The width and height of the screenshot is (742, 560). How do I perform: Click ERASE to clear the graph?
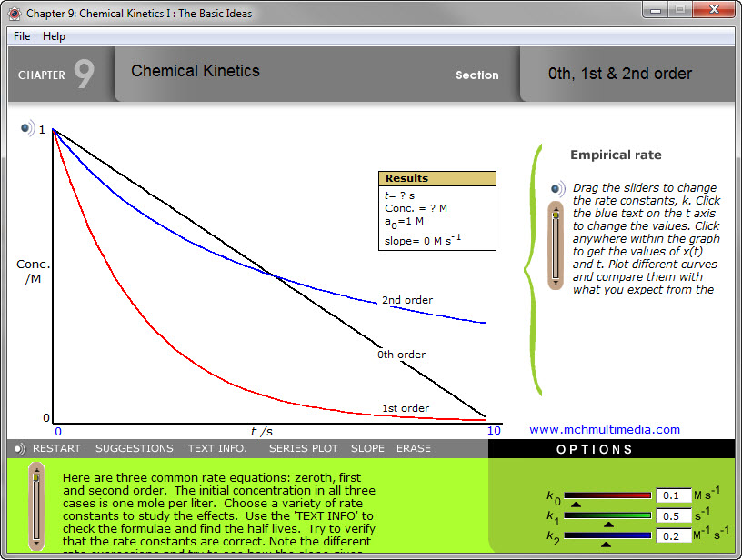click(414, 448)
